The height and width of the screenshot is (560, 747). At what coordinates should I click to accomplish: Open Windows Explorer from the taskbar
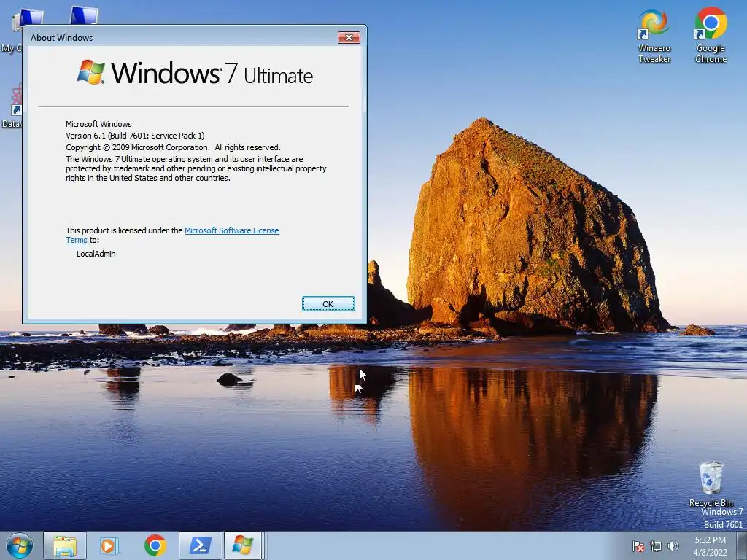[65, 545]
